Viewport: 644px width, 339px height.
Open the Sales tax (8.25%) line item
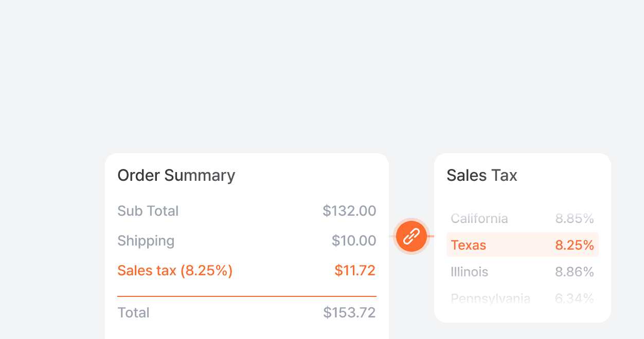pos(175,271)
